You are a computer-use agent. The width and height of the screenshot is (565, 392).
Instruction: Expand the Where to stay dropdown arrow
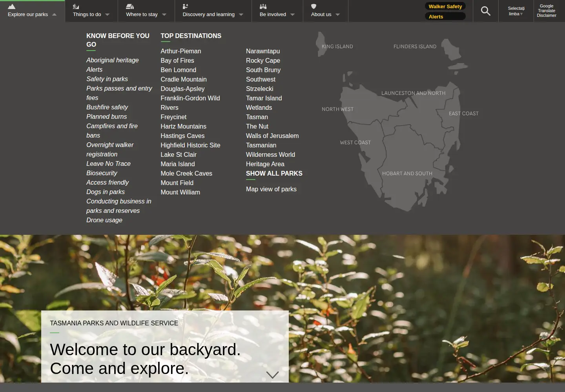164,15
